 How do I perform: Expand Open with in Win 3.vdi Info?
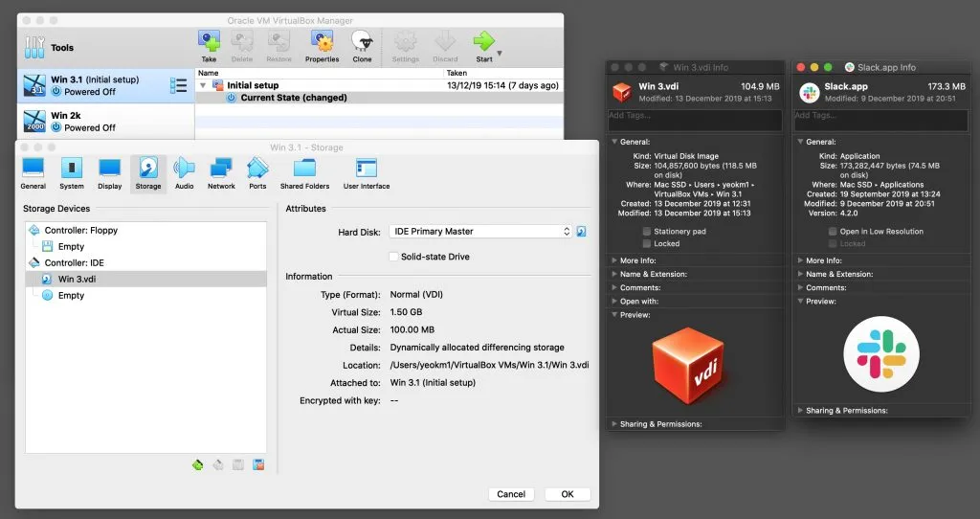614,301
